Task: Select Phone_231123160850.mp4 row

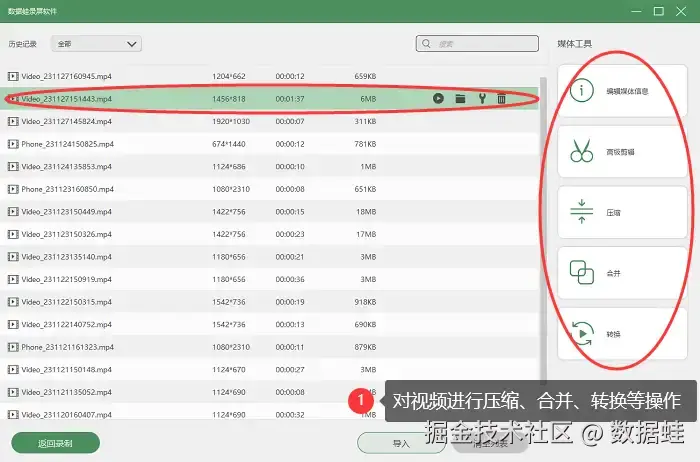Action: [270, 189]
